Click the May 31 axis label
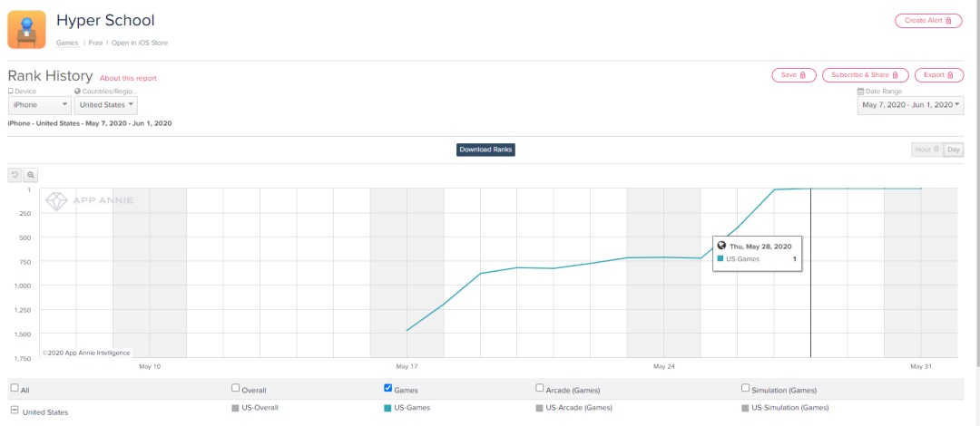 tap(921, 367)
